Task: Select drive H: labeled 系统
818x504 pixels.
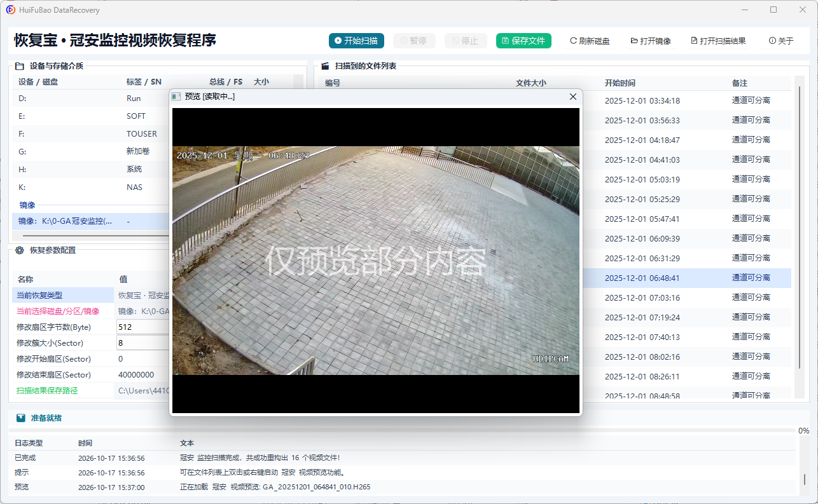Action: pos(91,170)
